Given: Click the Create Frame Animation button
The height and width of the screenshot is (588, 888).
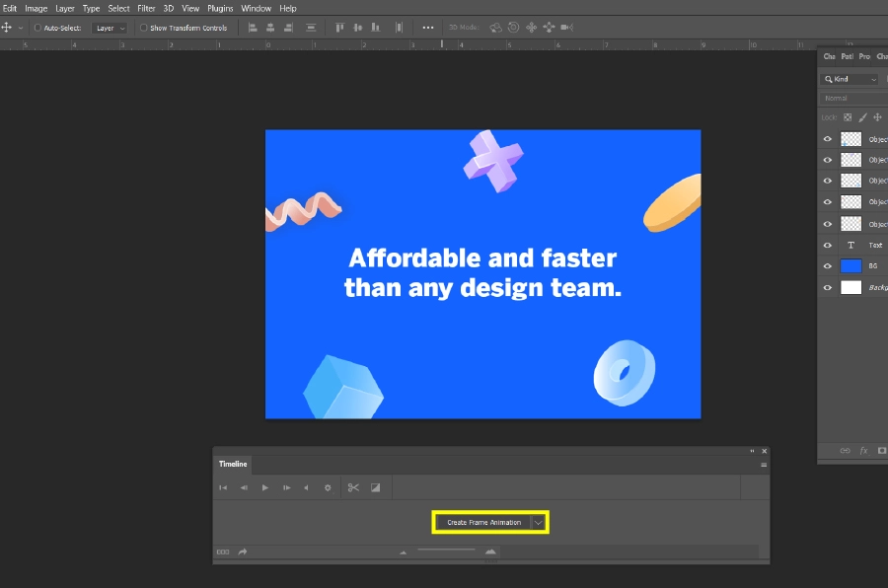Looking at the screenshot, I should pyautogui.click(x=484, y=523).
